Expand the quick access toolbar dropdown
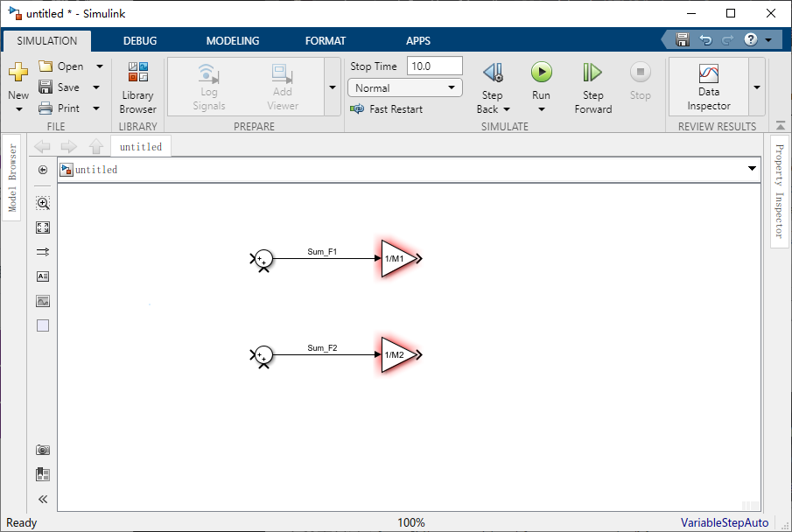This screenshot has width=792, height=532. (x=768, y=40)
